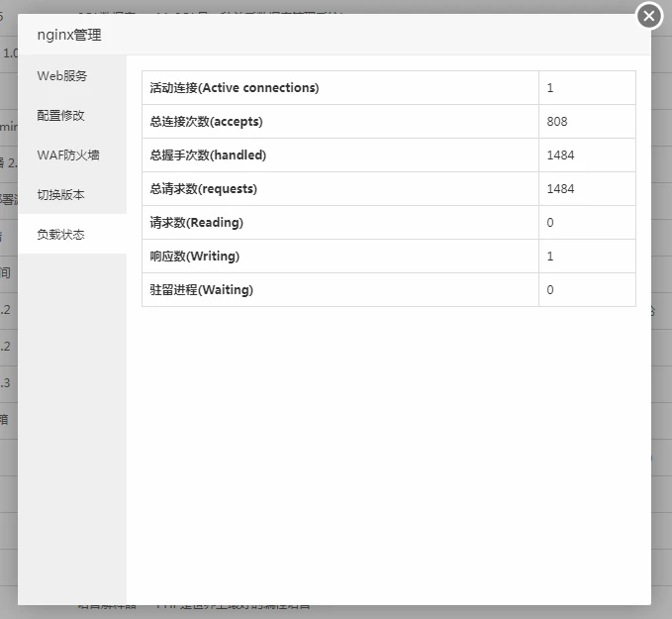This screenshot has width=672, height=619.
Task: Click the Reading value 0
Action: coord(550,222)
